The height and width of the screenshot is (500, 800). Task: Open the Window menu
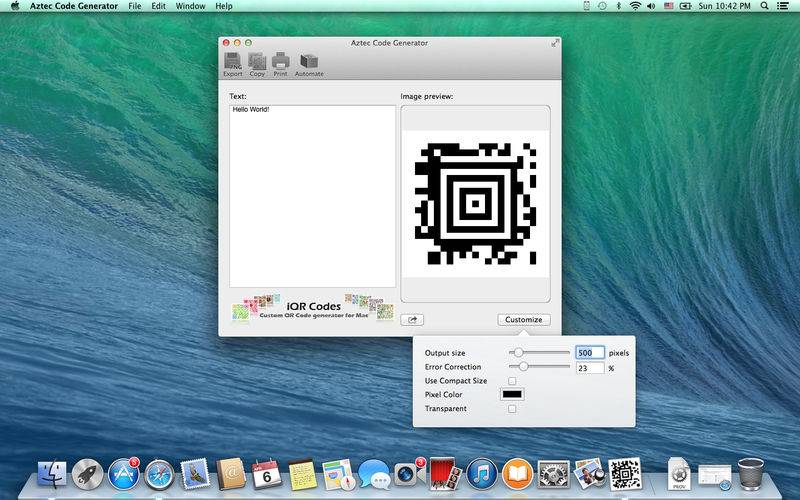(190, 6)
